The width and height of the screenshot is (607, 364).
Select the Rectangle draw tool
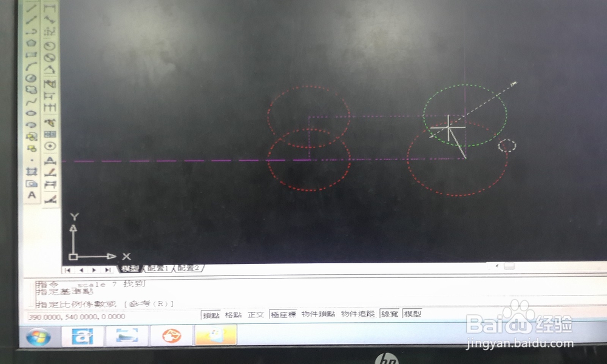tap(32, 55)
